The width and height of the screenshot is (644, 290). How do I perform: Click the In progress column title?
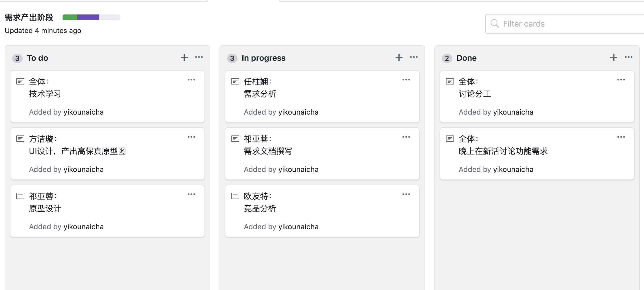(x=264, y=58)
